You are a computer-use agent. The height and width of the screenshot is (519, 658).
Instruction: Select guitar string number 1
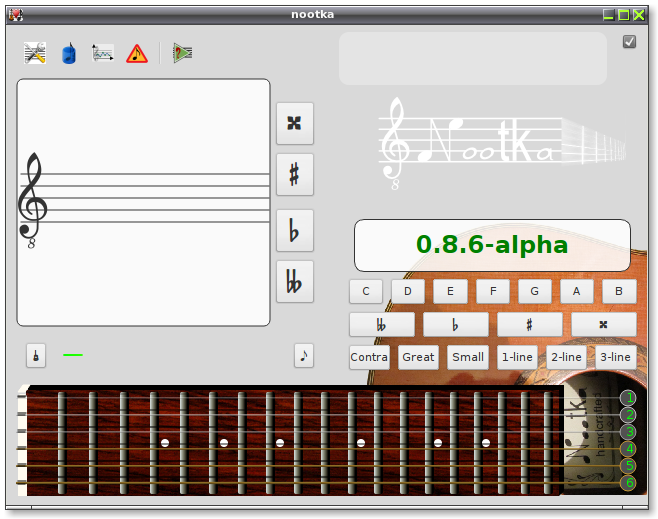click(x=628, y=398)
